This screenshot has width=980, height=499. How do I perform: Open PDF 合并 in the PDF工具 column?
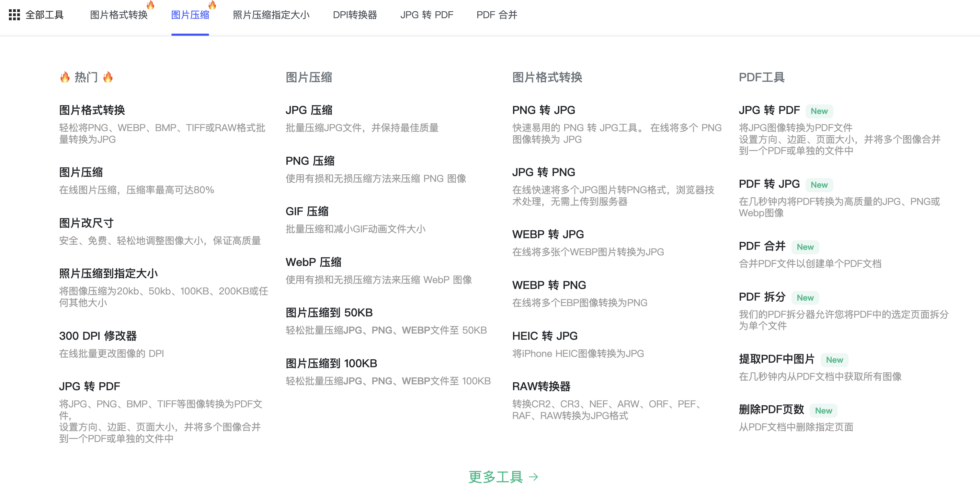click(762, 246)
